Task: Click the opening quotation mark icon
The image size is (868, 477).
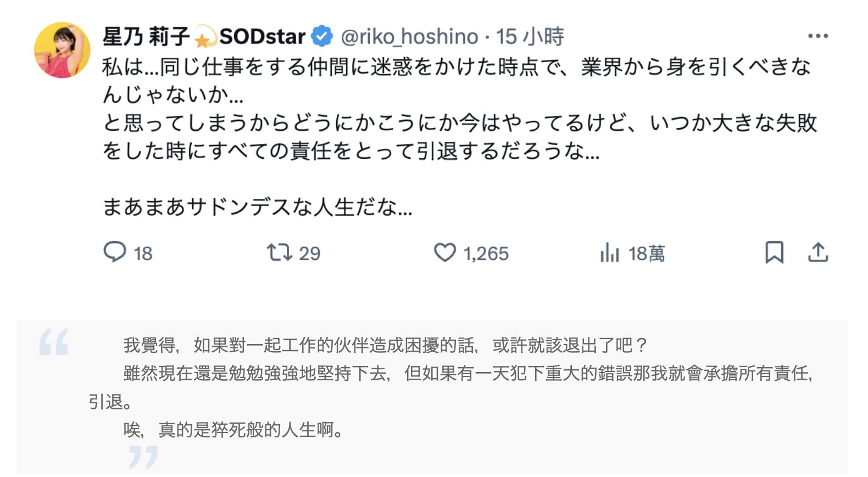Action: point(54,342)
